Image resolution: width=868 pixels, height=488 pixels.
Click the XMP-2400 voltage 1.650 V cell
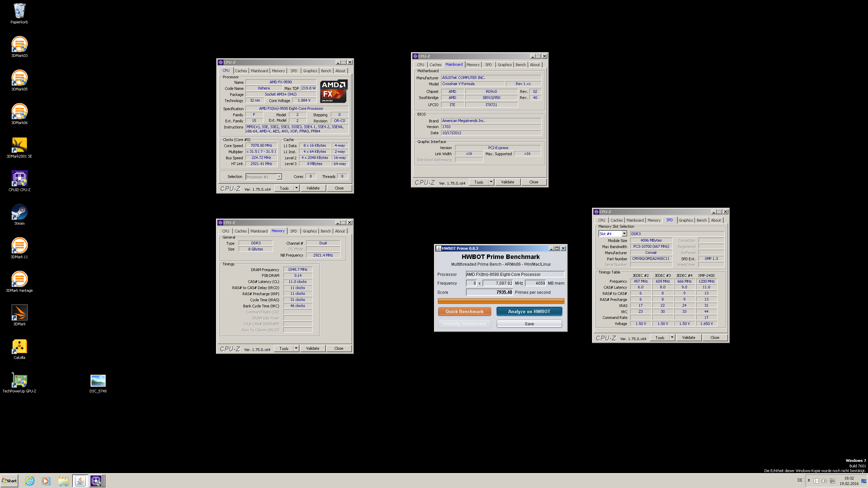coord(706,324)
